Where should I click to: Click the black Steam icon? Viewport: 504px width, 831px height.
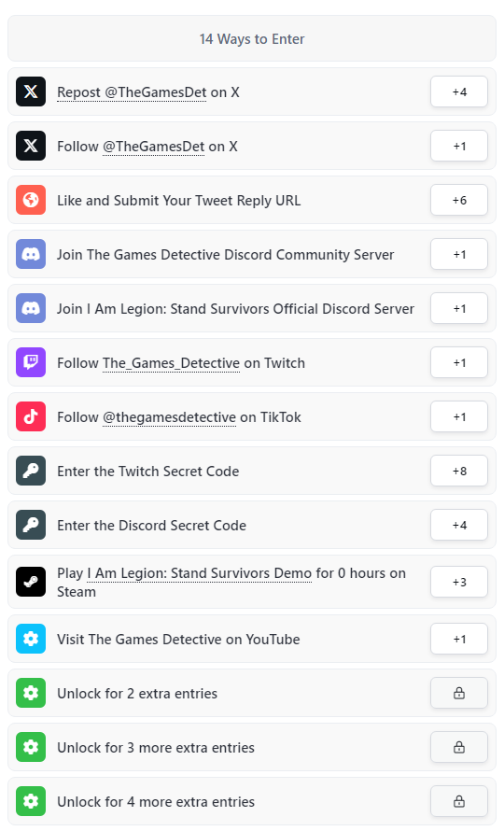tap(31, 582)
